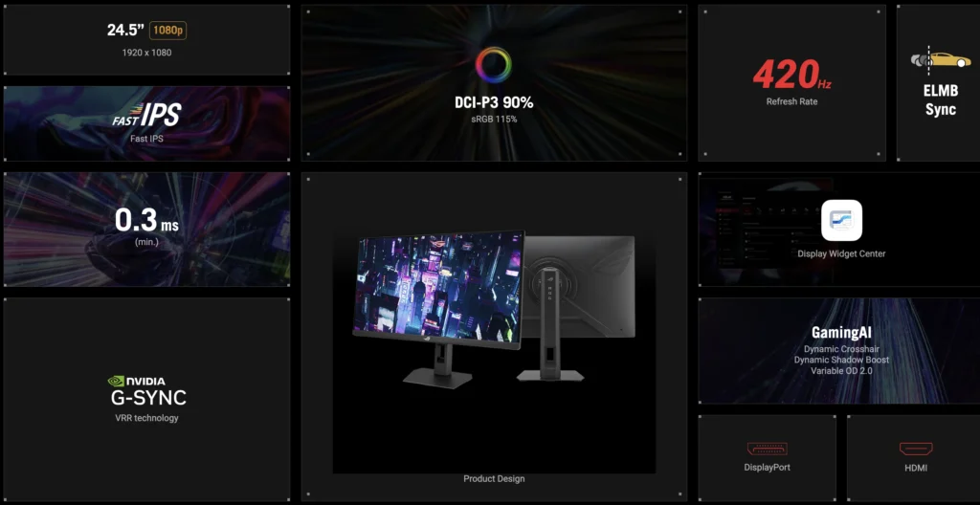Open the Display Widget Center tile label
This screenshot has width=980, height=505.
point(841,253)
